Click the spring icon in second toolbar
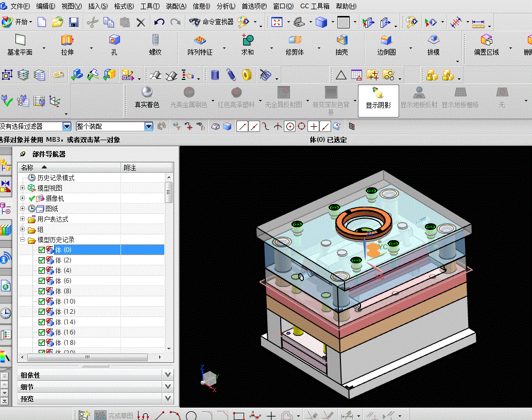The width and height of the screenshot is (532, 420). 231,75
